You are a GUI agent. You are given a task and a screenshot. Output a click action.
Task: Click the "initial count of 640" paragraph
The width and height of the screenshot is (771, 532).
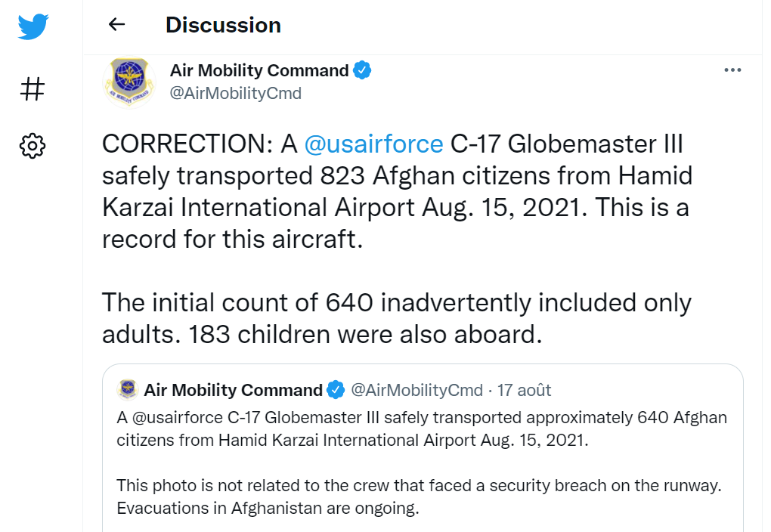[396, 319]
